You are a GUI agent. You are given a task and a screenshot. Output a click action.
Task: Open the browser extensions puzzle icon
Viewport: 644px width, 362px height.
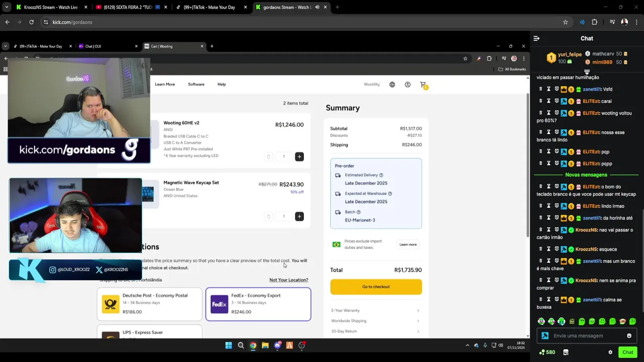coord(594,22)
